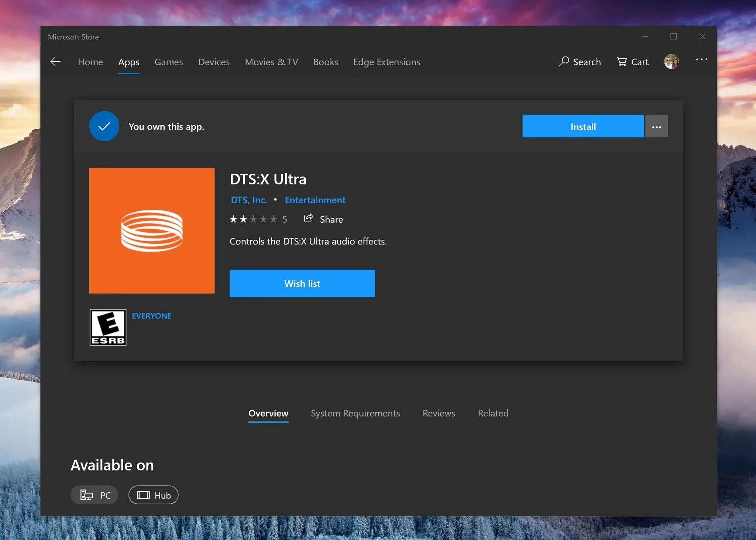The image size is (756, 540).
Task: Click the 'You own this app.' text
Action: [x=166, y=127]
